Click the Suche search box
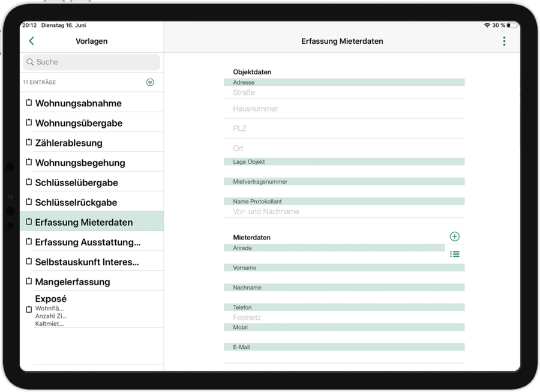540x392 pixels. (91, 62)
